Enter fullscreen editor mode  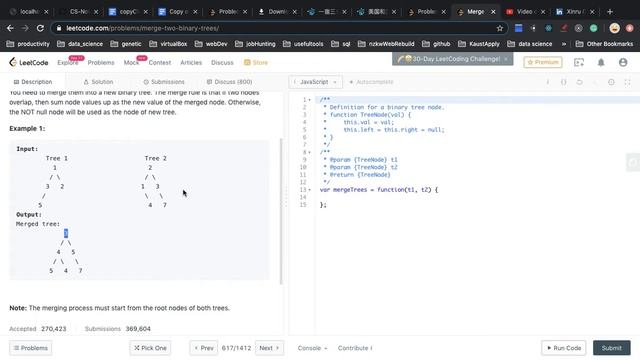627,82
